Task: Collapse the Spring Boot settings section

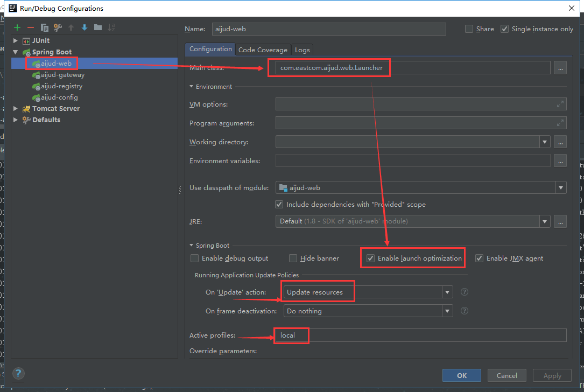Action: [192, 245]
